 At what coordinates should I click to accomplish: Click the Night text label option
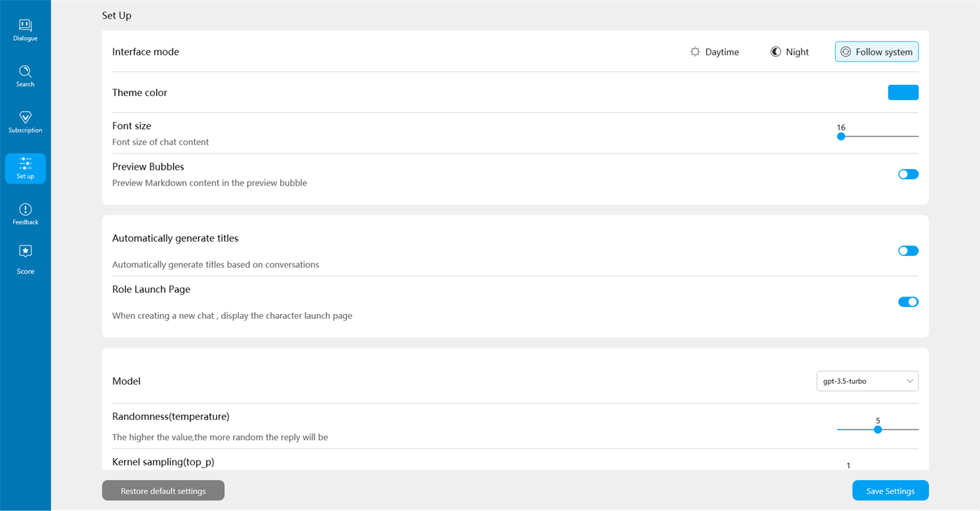click(x=797, y=52)
